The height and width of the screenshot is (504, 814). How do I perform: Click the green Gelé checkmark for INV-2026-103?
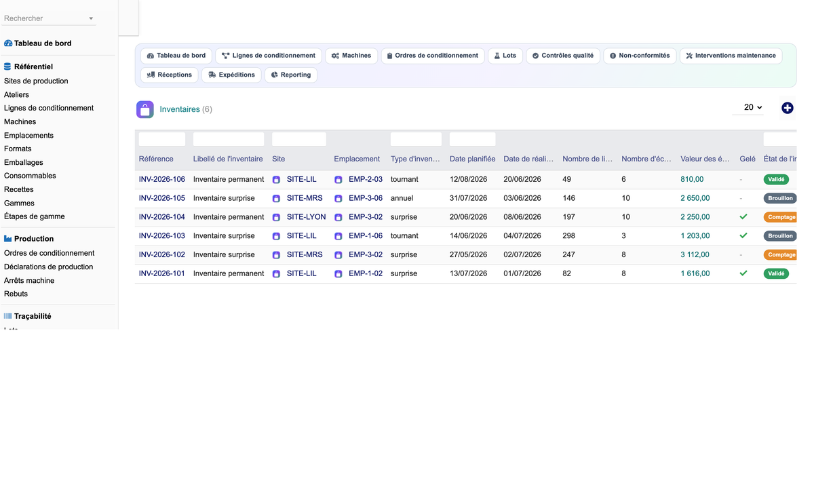743,236
